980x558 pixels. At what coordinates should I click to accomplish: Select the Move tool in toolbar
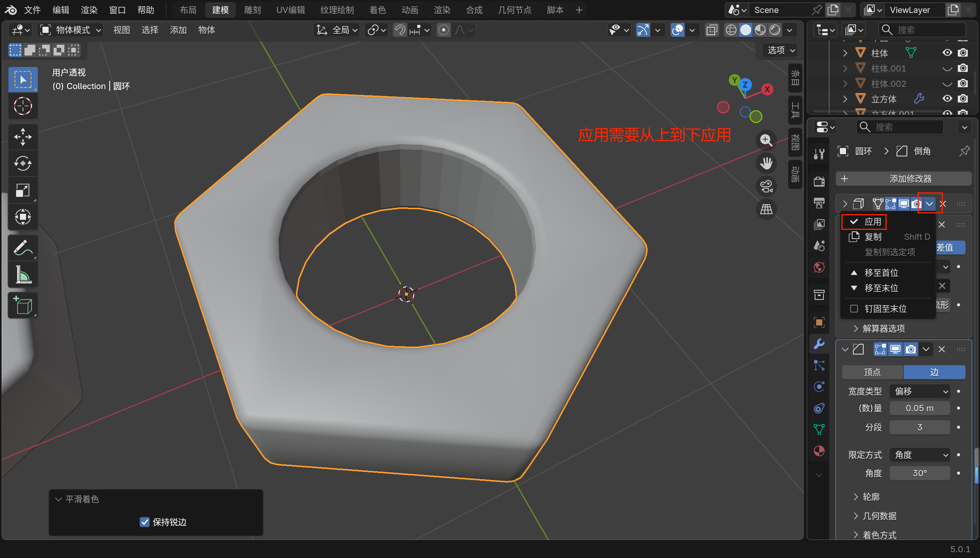click(23, 137)
